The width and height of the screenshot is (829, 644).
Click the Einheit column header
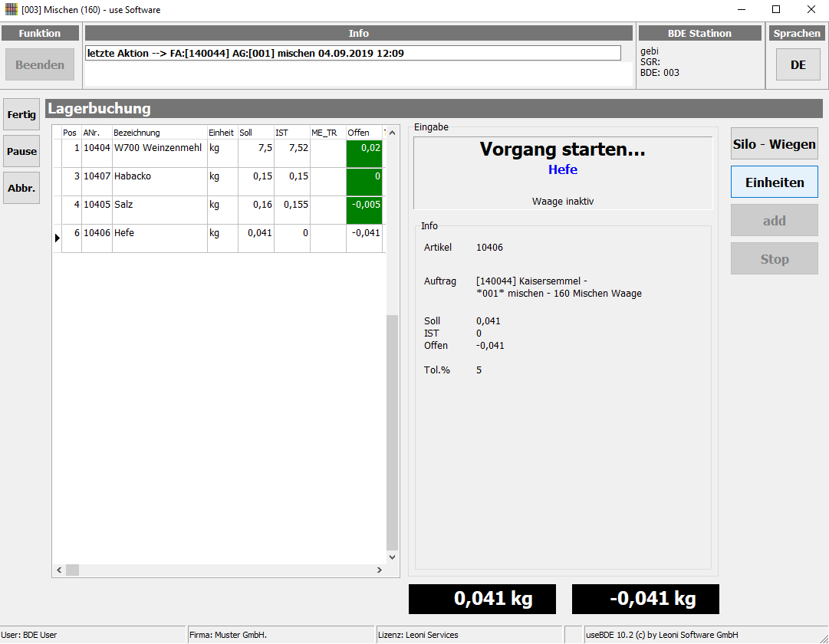(x=222, y=133)
